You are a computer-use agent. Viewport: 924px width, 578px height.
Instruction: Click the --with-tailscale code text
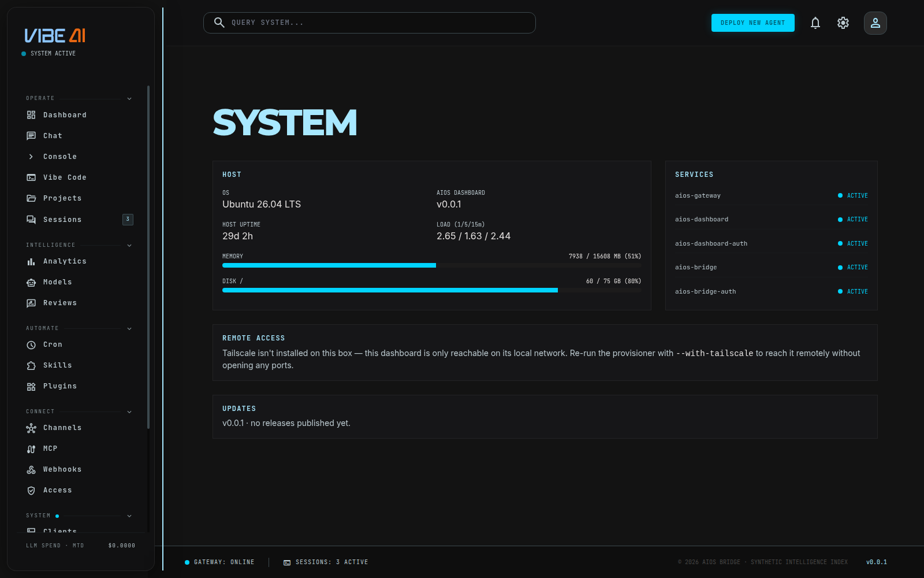coord(714,353)
